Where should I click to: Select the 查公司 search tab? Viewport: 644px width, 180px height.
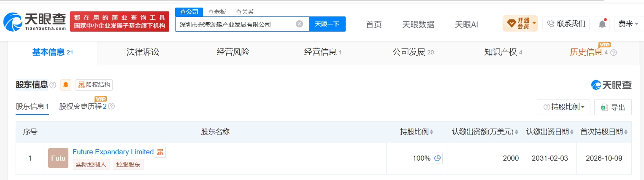coord(189,12)
